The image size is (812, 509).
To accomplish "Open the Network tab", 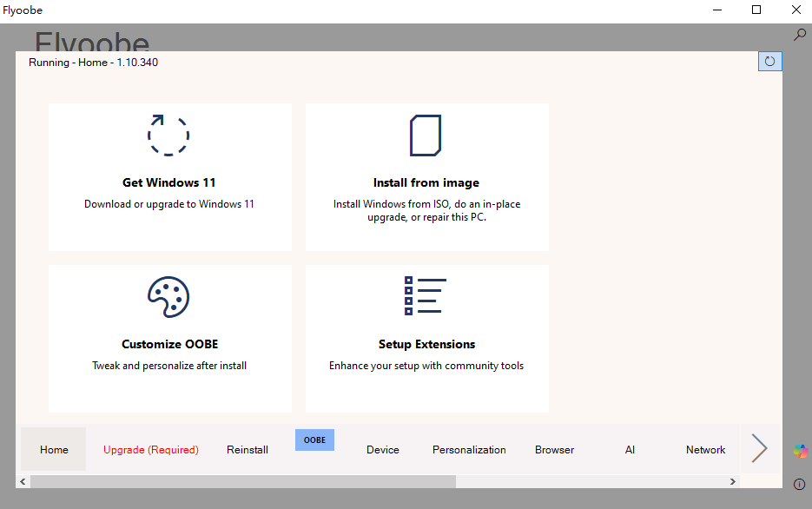I will (705, 450).
